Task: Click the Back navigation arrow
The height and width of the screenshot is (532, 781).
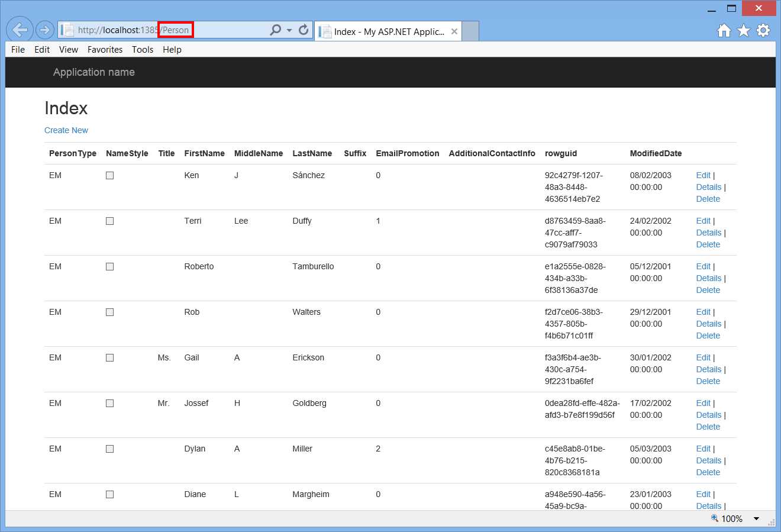Action: coord(20,30)
